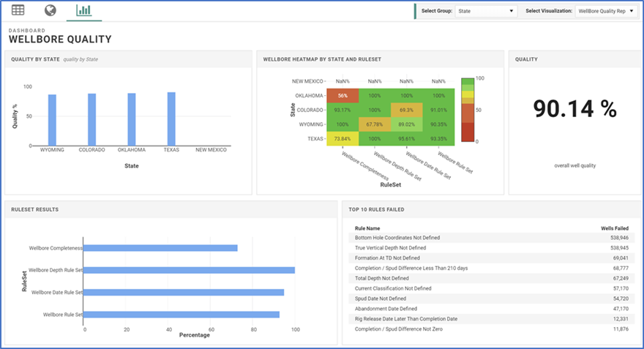Click the overall well quality caption
644x349 pixels.
point(574,165)
